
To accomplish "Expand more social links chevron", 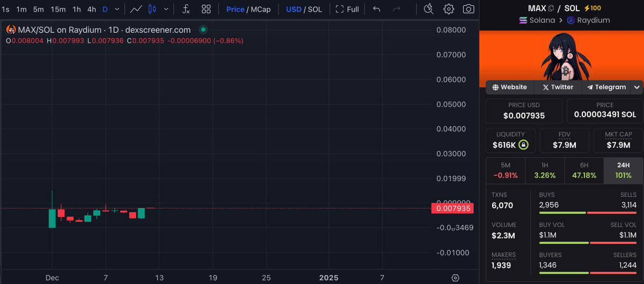I will (637, 87).
